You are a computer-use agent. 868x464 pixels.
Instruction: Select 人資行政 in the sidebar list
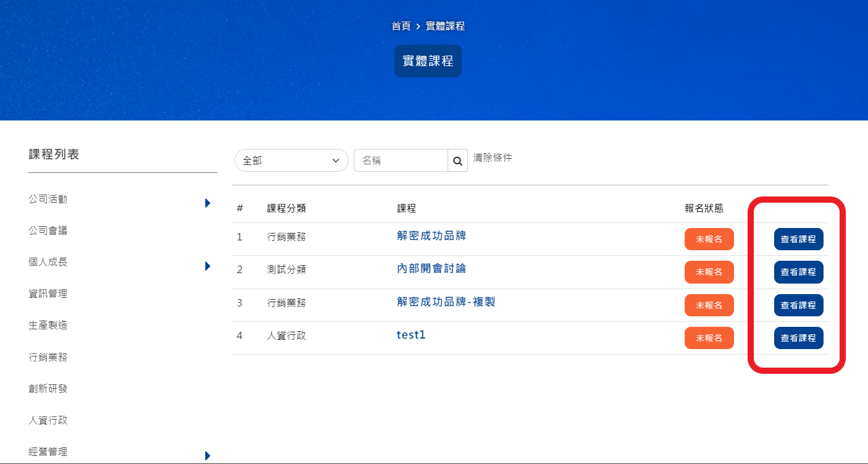(x=48, y=420)
